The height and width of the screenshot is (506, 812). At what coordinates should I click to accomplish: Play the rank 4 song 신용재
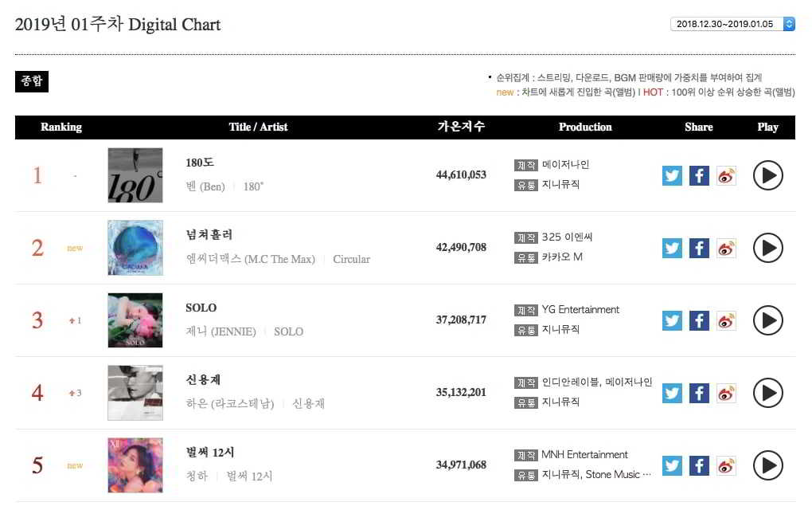pos(767,393)
